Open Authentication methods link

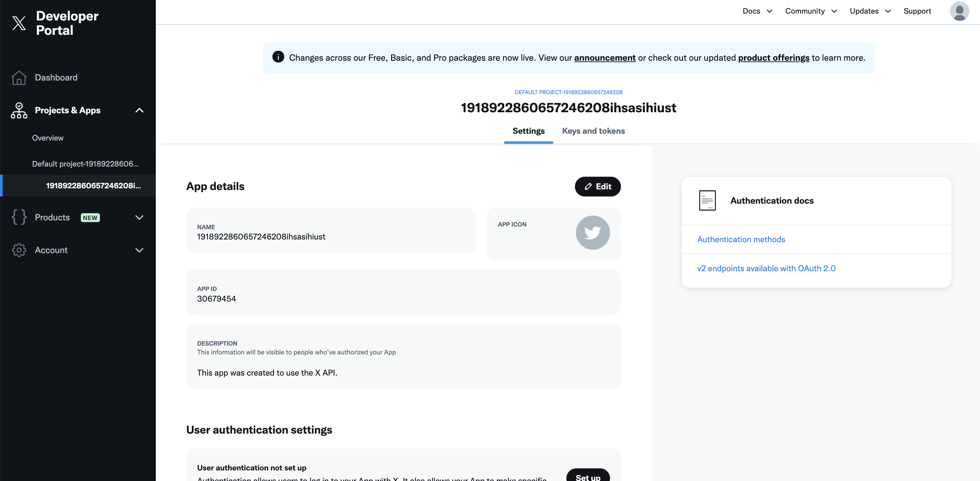click(741, 239)
